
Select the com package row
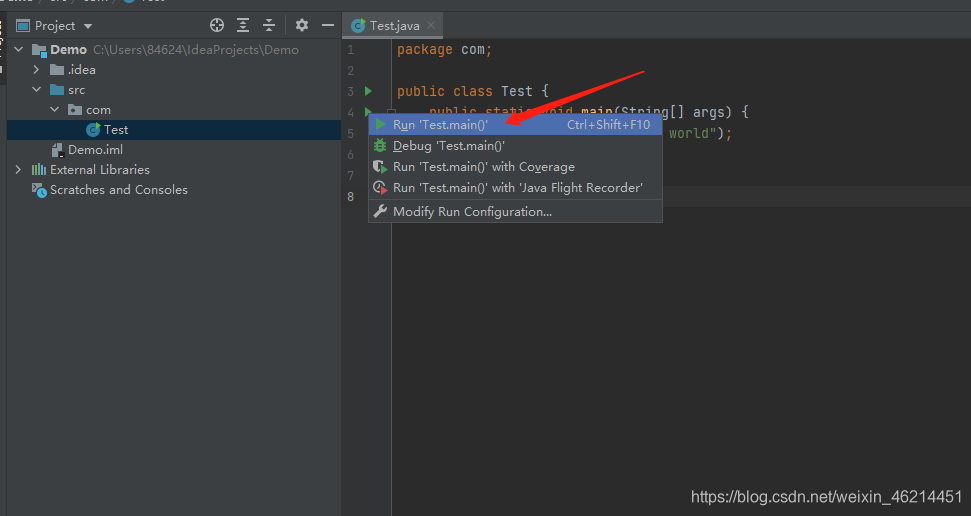[174, 110]
